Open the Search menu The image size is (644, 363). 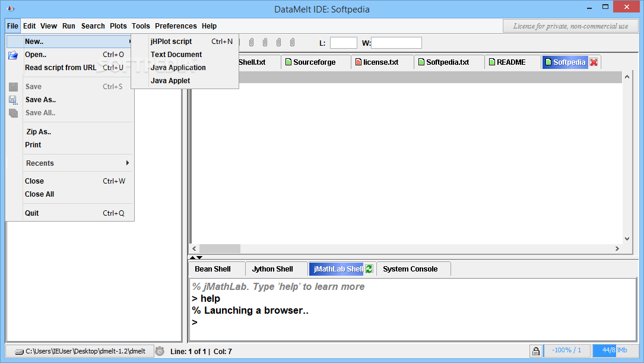(x=93, y=26)
